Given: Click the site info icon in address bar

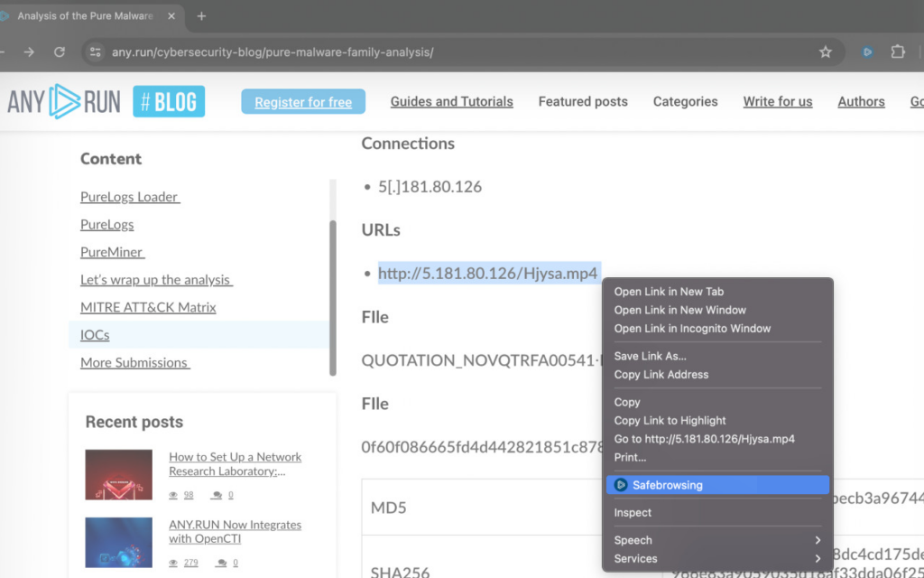Looking at the screenshot, I should click(95, 52).
